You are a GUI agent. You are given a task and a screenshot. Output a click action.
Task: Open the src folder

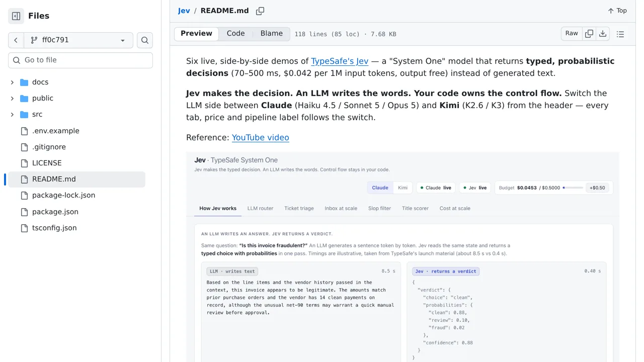[x=37, y=114]
